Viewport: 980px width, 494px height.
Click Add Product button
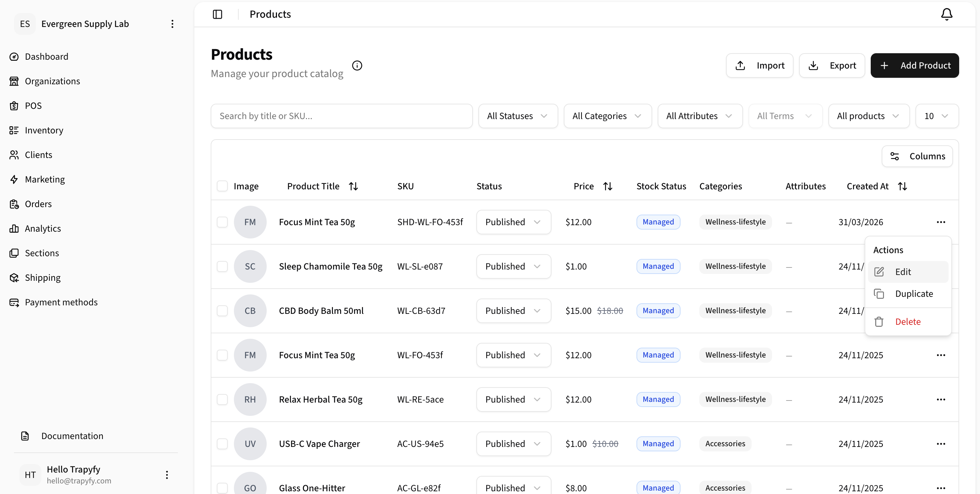point(914,66)
